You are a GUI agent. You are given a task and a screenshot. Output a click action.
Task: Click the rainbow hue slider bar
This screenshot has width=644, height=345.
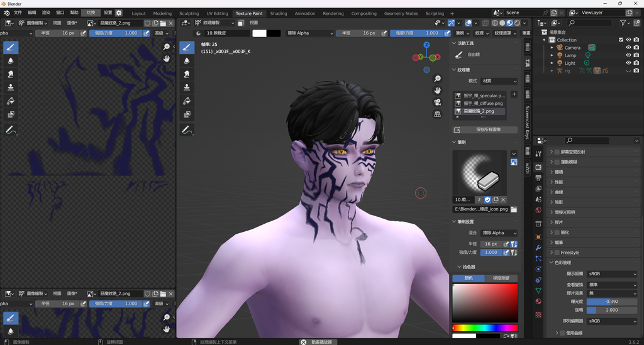(485, 328)
